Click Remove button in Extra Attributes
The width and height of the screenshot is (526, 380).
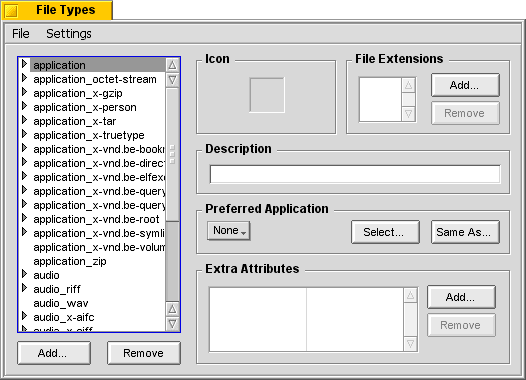[x=461, y=325]
